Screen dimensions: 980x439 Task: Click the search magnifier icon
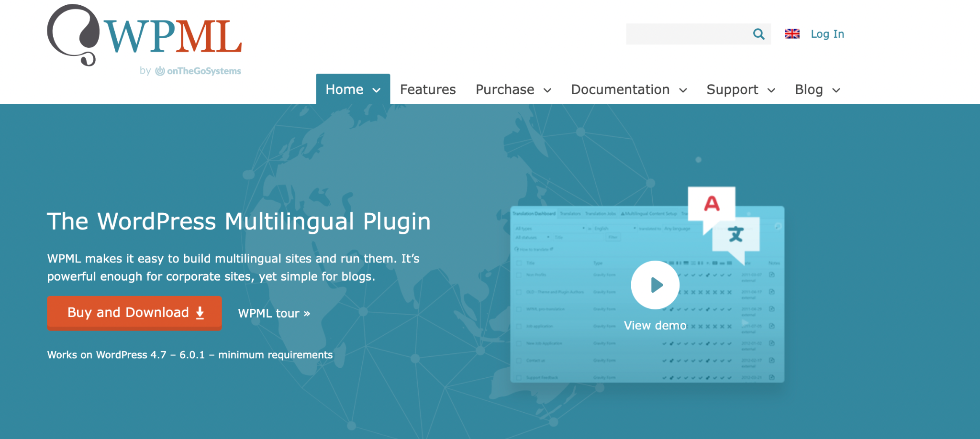(758, 34)
